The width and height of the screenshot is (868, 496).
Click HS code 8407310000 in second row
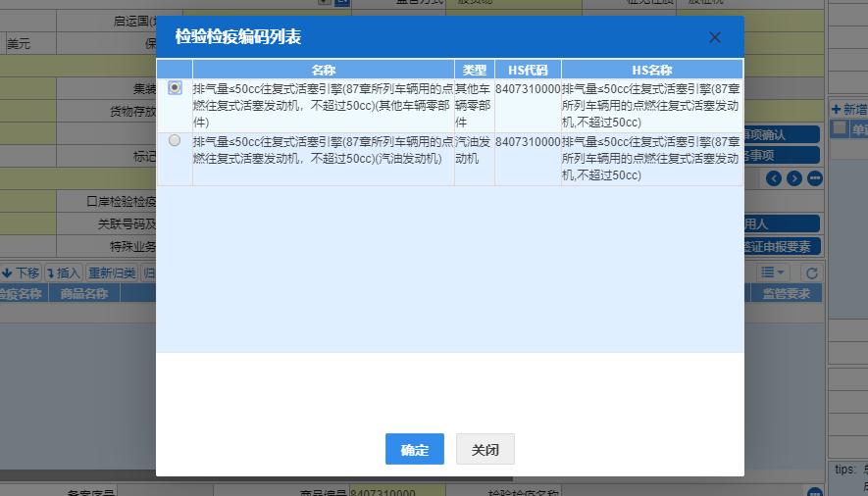pos(528,142)
